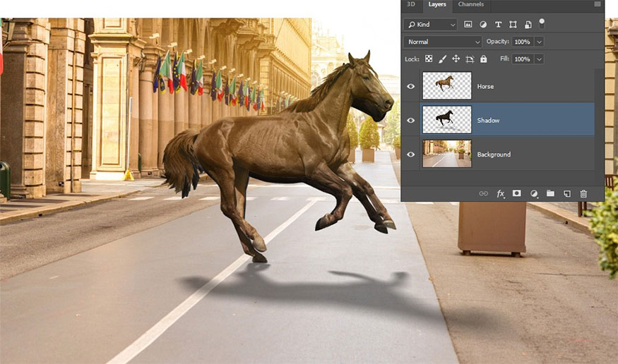This screenshot has width=618, height=364.
Task: Hide the Horse layer
Action: (410, 86)
